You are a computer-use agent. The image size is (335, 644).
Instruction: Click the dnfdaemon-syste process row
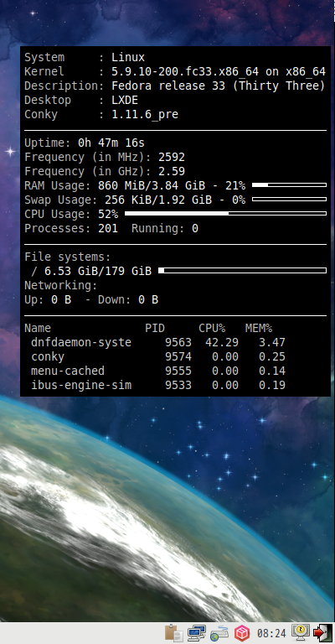coord(158,342)
